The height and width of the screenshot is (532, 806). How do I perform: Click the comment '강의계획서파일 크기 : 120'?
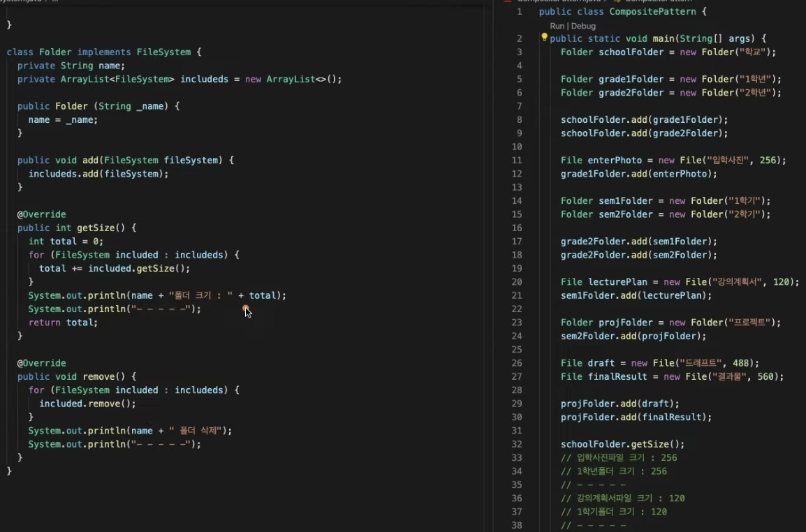(x=623, y=498)
